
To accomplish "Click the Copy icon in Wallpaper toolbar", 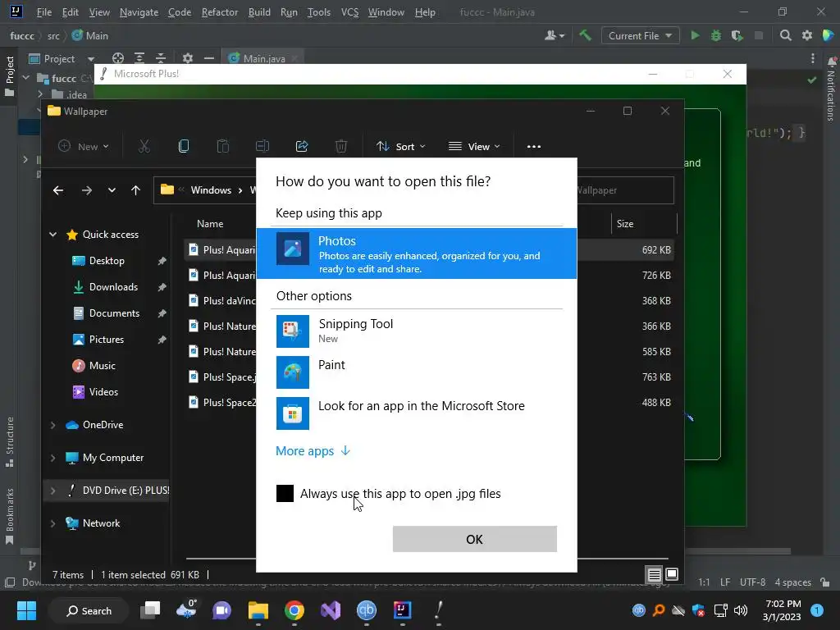I will tap(183, 146).
